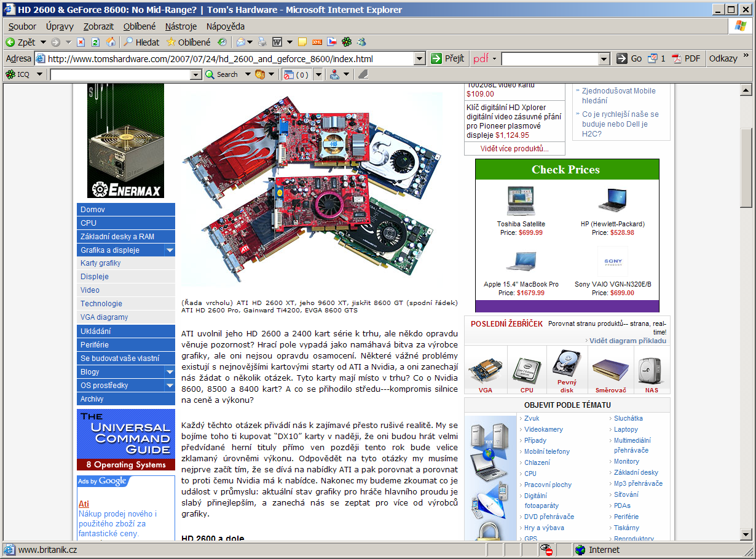Open the Oblíbené favorites star in toolbar

point(187,42)
